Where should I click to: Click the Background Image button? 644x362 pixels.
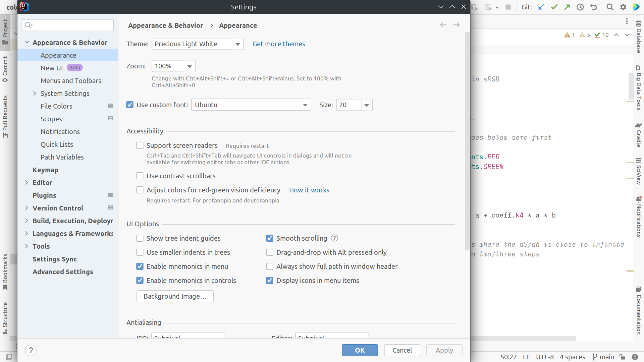(175, 296)
